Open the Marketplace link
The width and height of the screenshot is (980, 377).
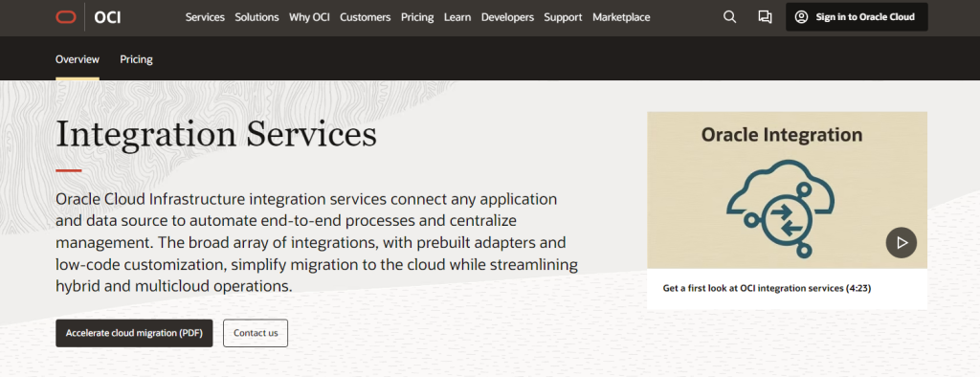click(x=621, y=17)
